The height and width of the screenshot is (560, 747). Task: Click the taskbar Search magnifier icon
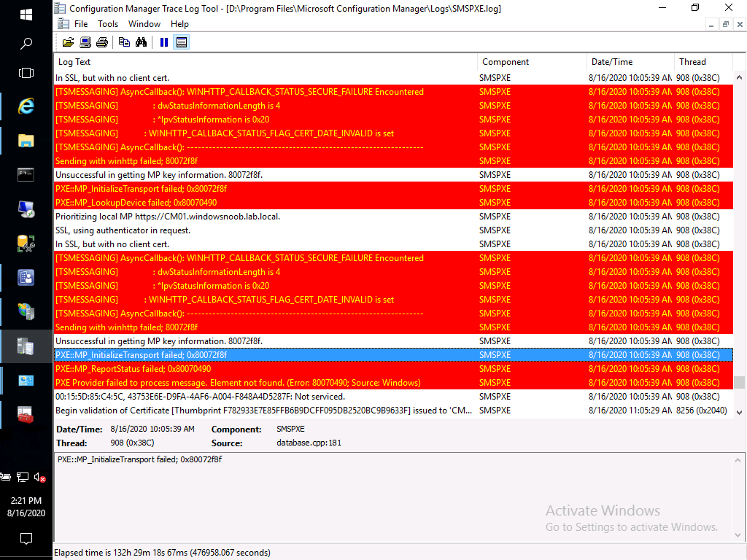[x=26, y=44]
